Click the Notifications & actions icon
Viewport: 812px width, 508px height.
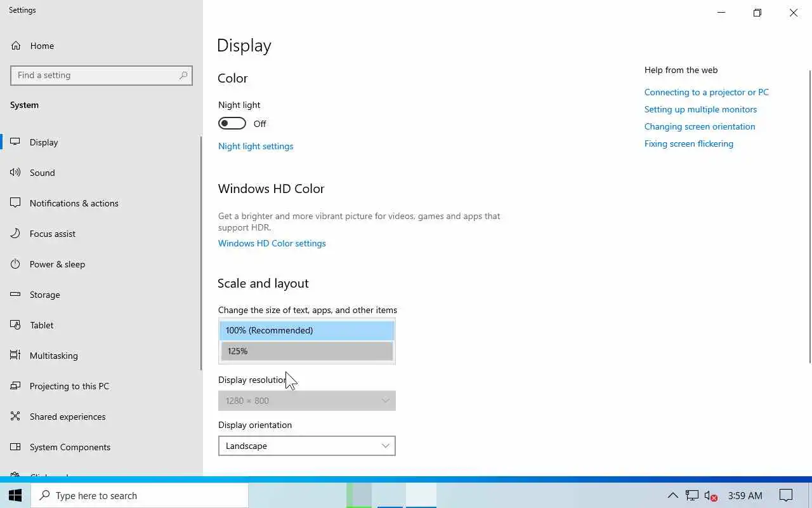[16, 203]
